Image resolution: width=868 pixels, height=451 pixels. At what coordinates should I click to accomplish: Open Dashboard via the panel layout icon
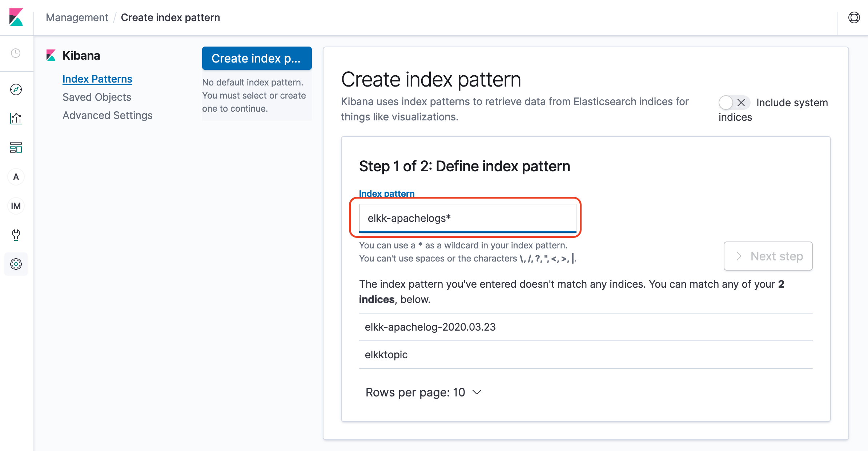16,148
